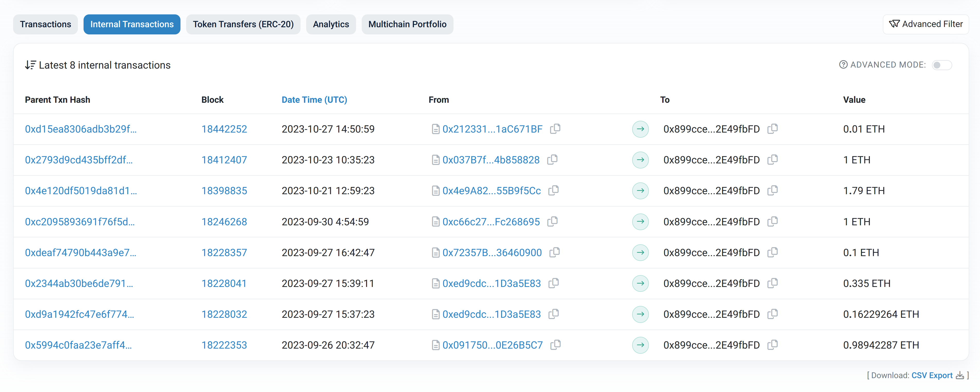Open block 18228032
980x392 pixels.
[x=224, y=314]
